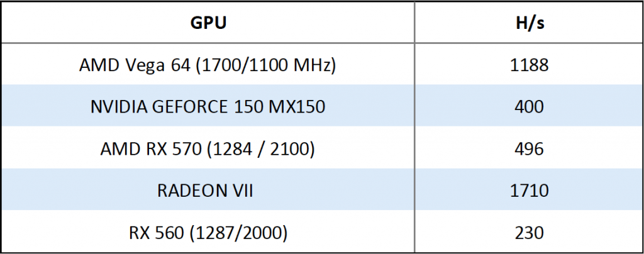
Task: Click the H/s column header
Action: click(528, 23)
